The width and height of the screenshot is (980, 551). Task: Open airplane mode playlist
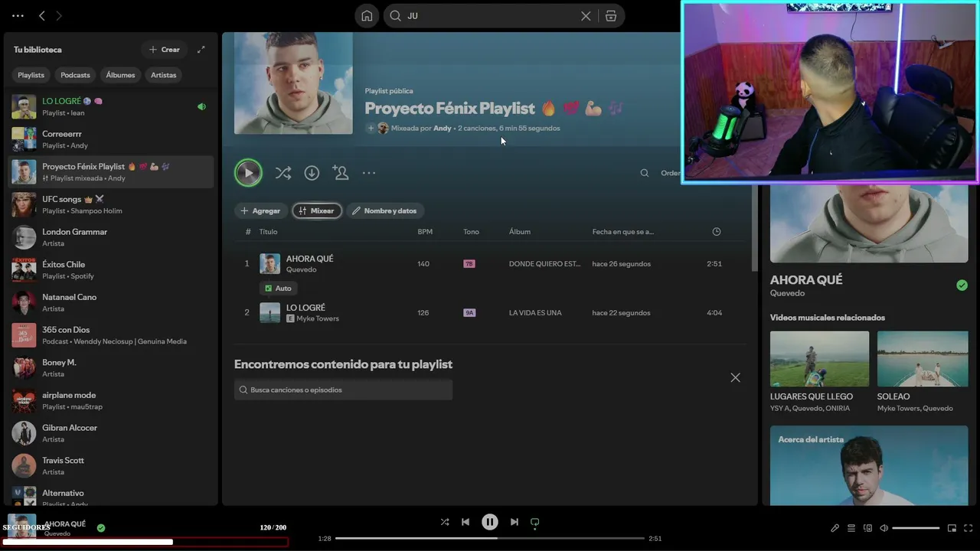[x=111, y=400]
